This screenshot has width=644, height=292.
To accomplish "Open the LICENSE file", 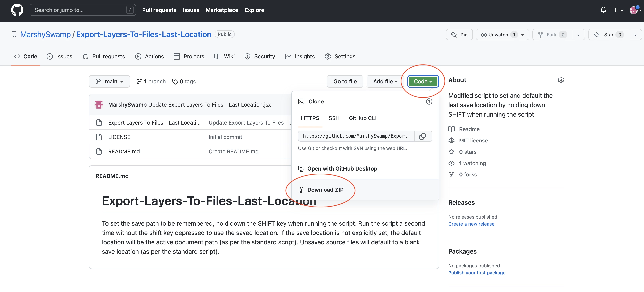I will click(119, 137).
